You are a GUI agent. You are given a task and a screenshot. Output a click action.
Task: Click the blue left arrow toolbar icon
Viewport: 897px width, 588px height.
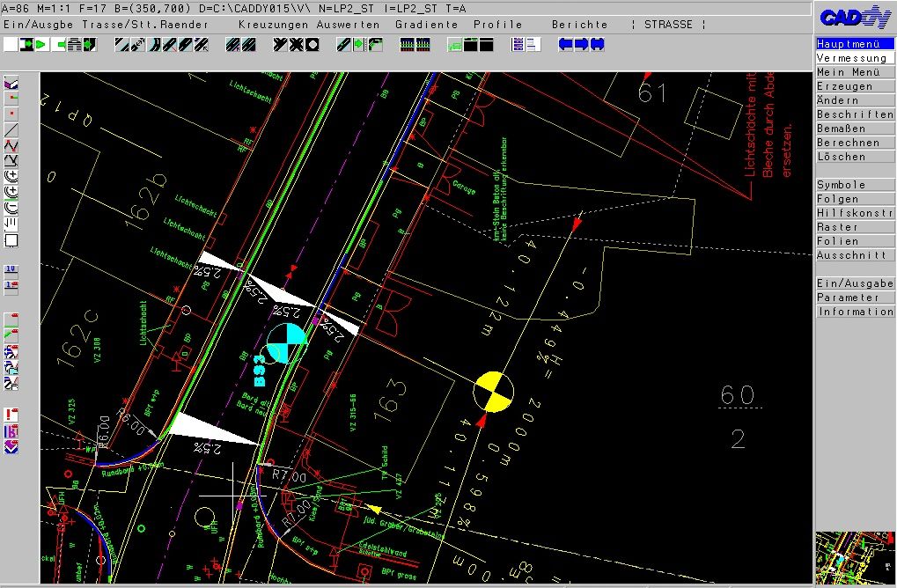(x=565, y=43)
